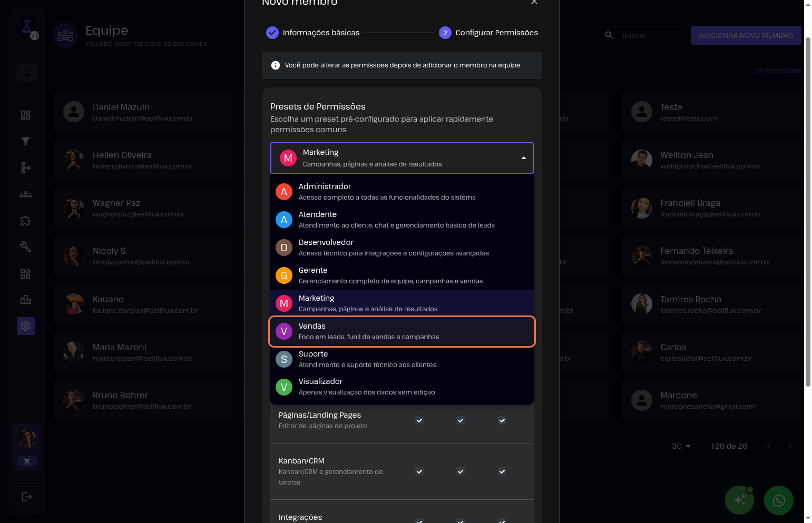Click the logout icon at sidebar bottom

coord(26,497)
